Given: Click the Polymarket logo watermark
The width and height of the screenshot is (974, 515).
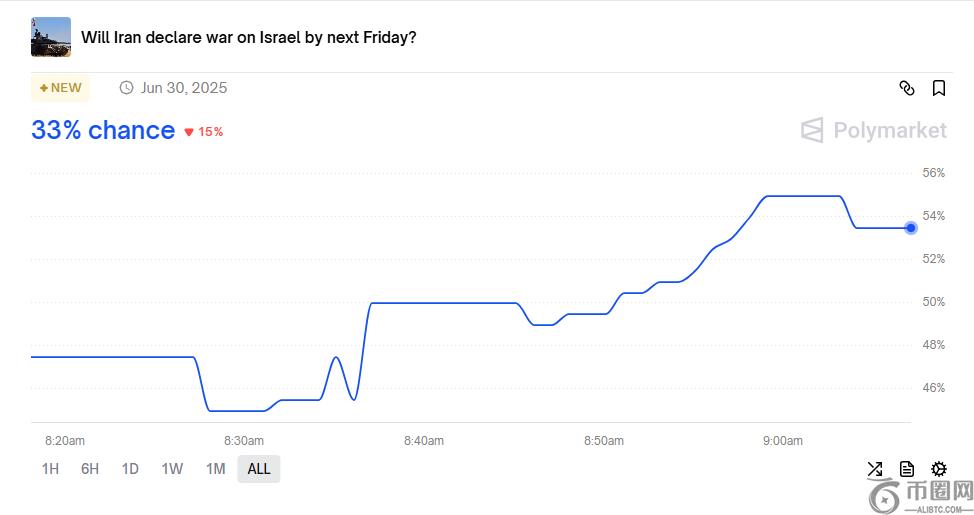Looking at the screenshot, I should [x=873, y=130].
